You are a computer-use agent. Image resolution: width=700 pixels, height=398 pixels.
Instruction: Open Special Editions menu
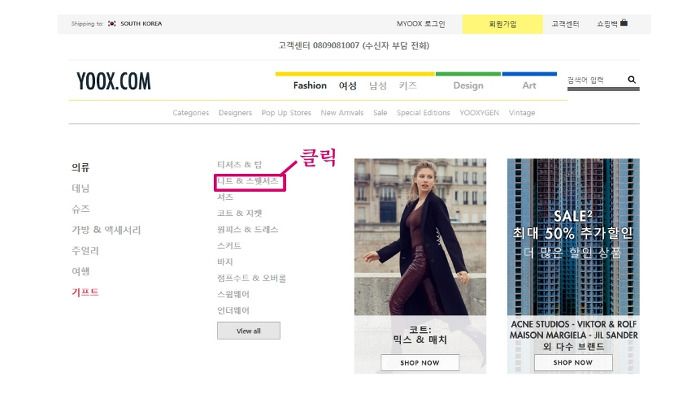pyautogui.click(x=423, y=113)
